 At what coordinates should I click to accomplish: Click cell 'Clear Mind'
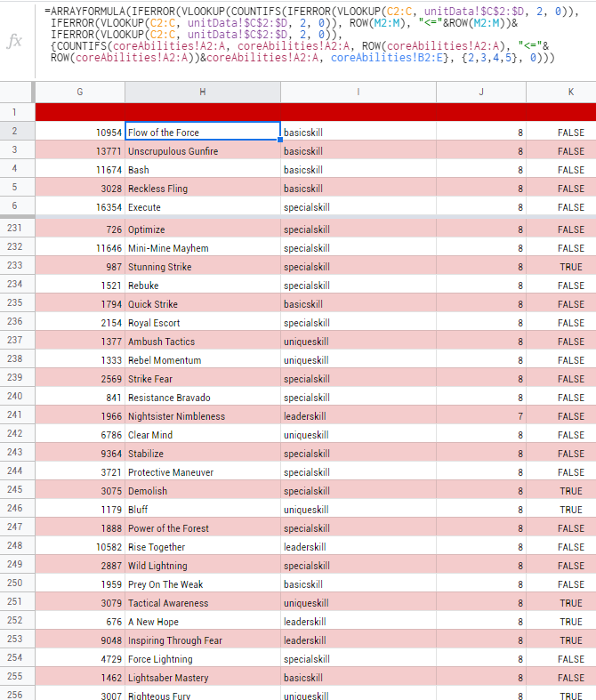(x=203, y=435)
